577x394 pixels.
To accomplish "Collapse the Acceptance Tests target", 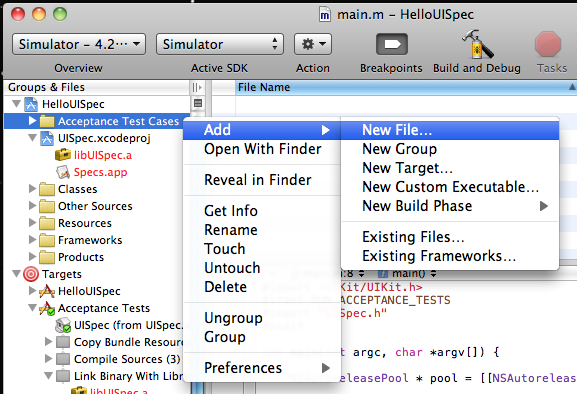I will click(x=32, y=308).
